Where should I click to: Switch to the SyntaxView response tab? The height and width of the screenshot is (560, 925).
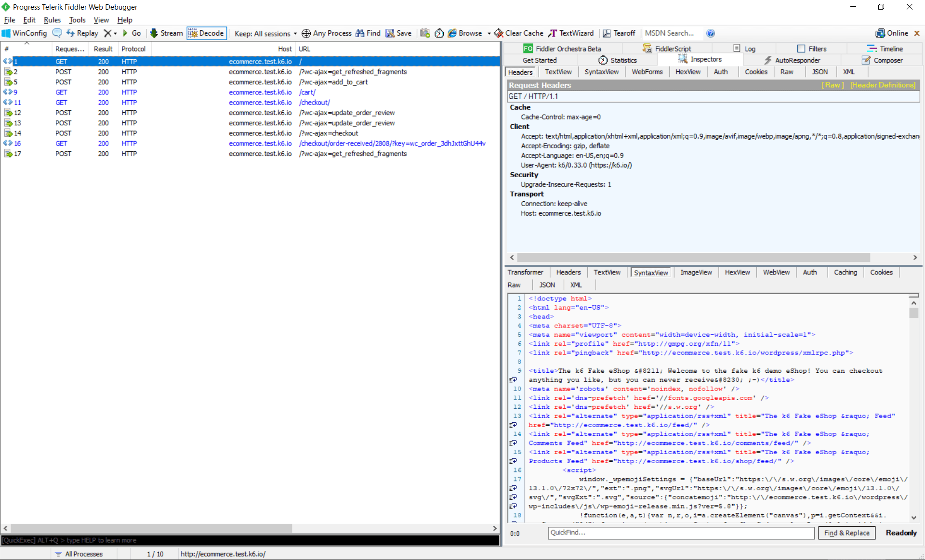651,272
